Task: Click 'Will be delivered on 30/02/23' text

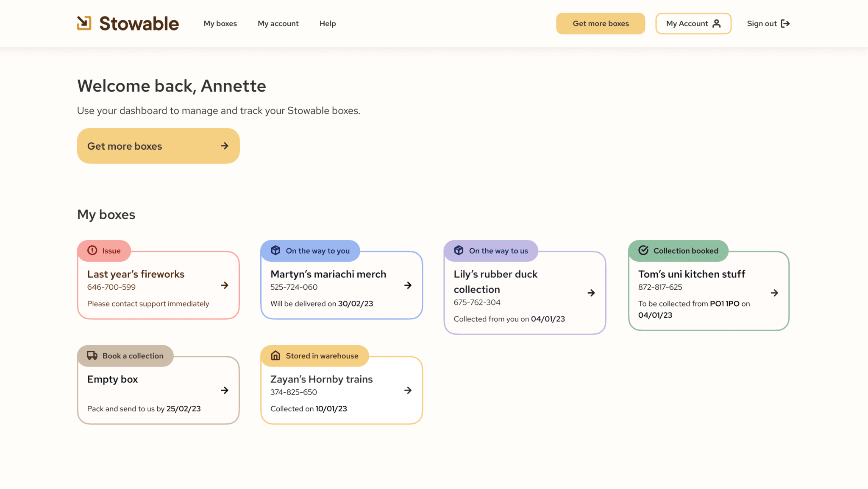Action: pyautogui.click(x=322, y=304)
